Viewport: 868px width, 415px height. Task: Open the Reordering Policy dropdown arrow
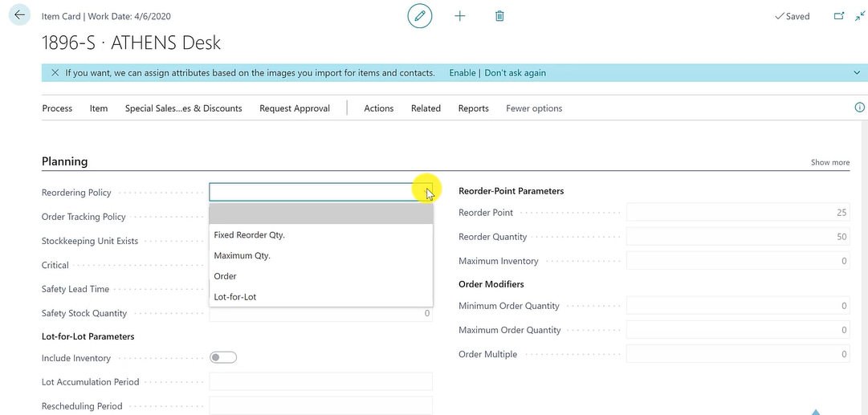(x=427, y=192)
